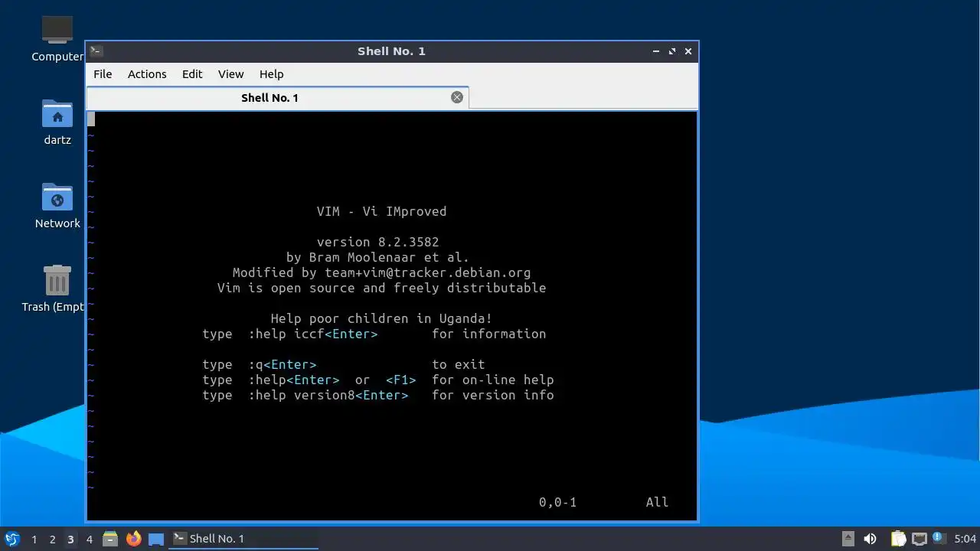Click the terminal icon in the title bar
The width and height of the screenshot is (980, 551).
pos(96,51)
